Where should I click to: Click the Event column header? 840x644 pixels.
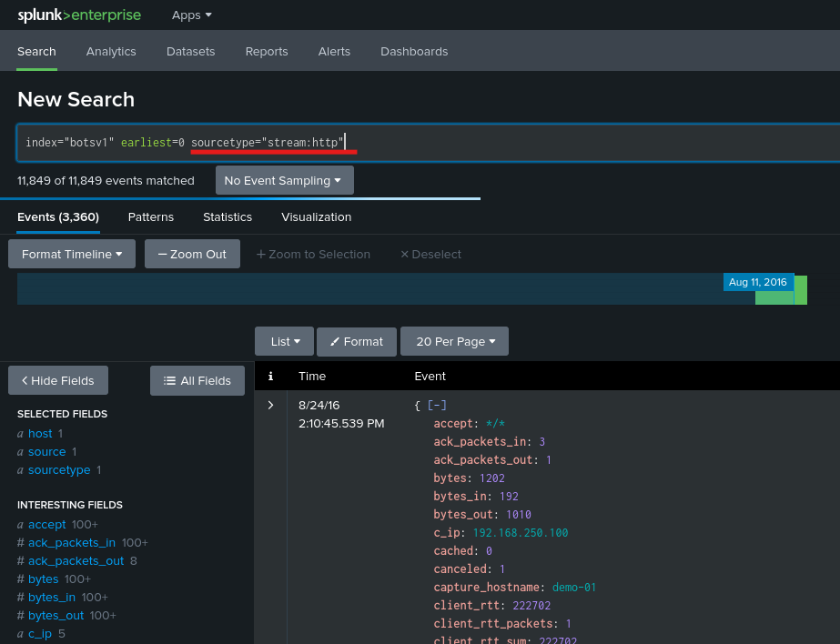click(x=430, y=377)
